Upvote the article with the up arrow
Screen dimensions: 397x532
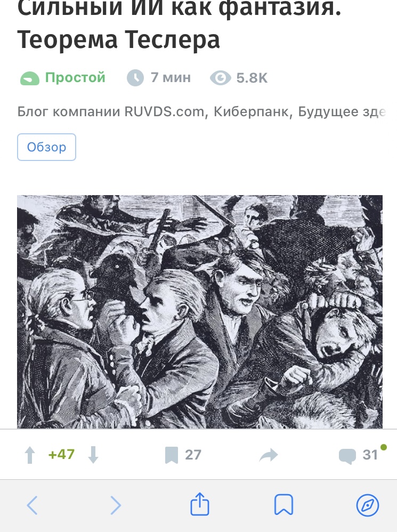point(30,455)
